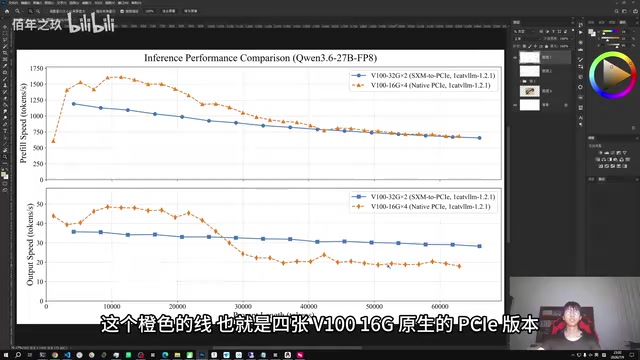Toggle the zoom-all-windows checkbox
This screenshot has height=360, width=640.
pos(93,11)
